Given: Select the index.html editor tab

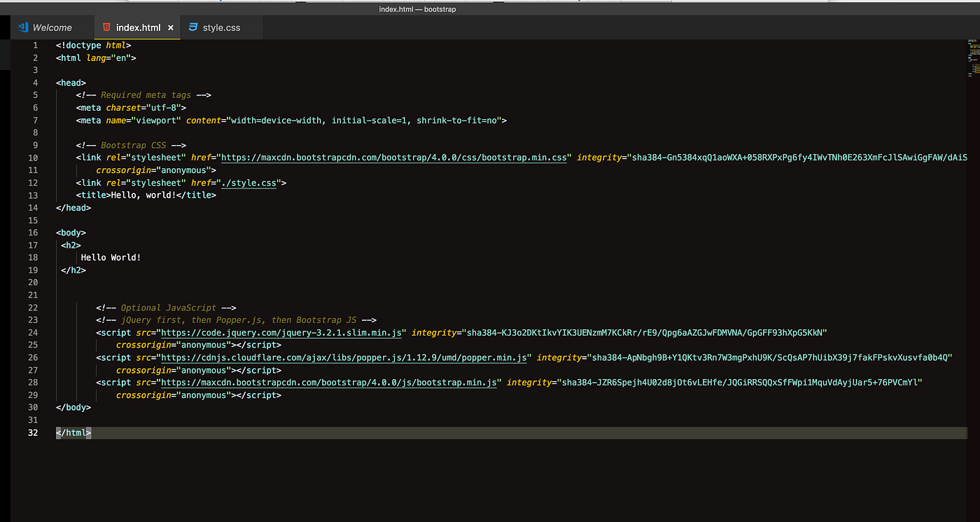Looking at the screenshot, I should (x=137, y=27).
